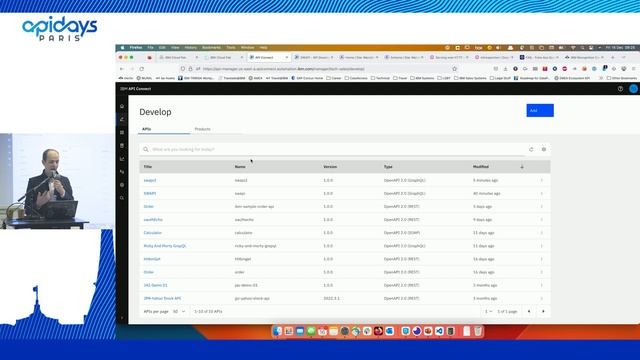The height and width of the screenshot is (360, 640).
Task: Open the last table row's title link
Action: tap(162, 298)
